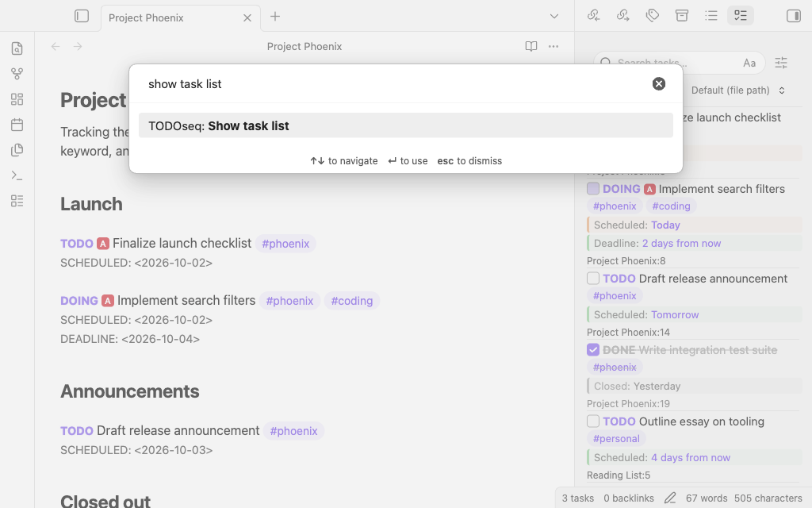Open the tags panel in right sidebar

[653, 16]
